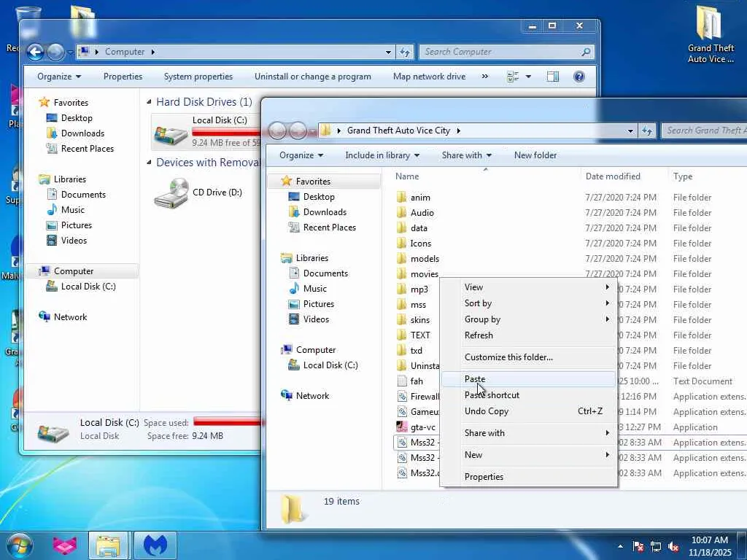Screen dimensions: 747x560
Task: Collapse Hard Disk Drives group
Action: (x=149, y=102)
